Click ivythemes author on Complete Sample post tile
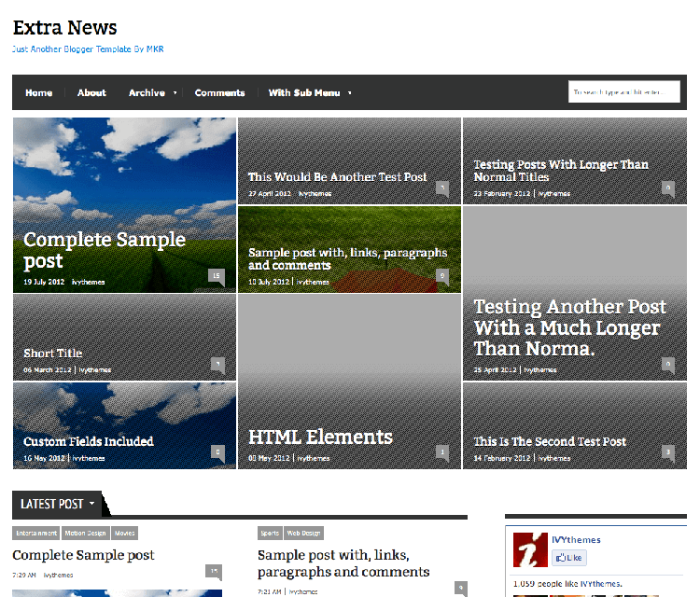Viewport: 700px width, 597px height. click(89, 282)
